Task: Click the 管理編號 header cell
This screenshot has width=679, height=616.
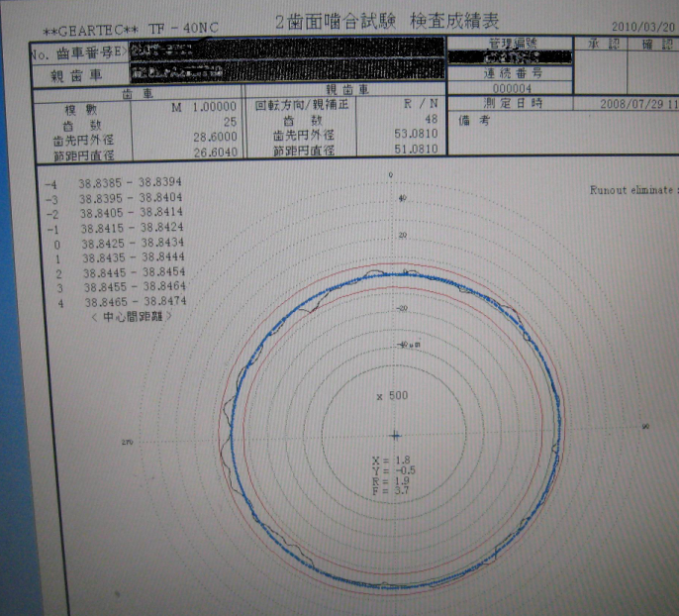Action: [513, 44]
